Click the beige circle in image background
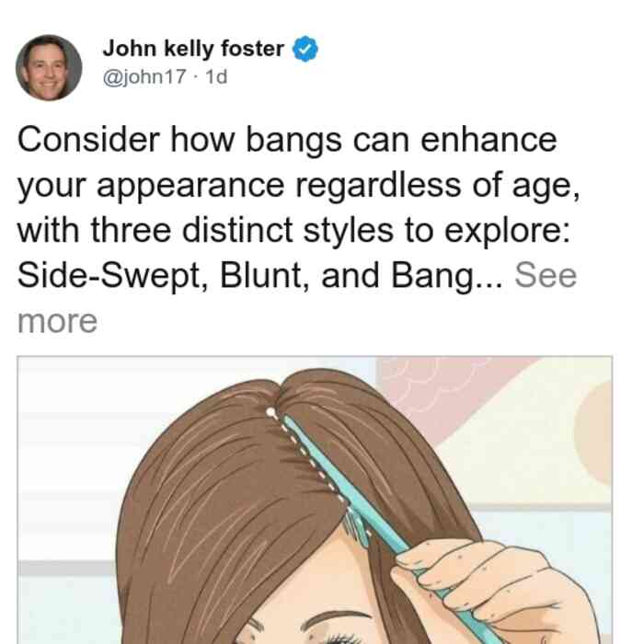 tap(594, 433)
